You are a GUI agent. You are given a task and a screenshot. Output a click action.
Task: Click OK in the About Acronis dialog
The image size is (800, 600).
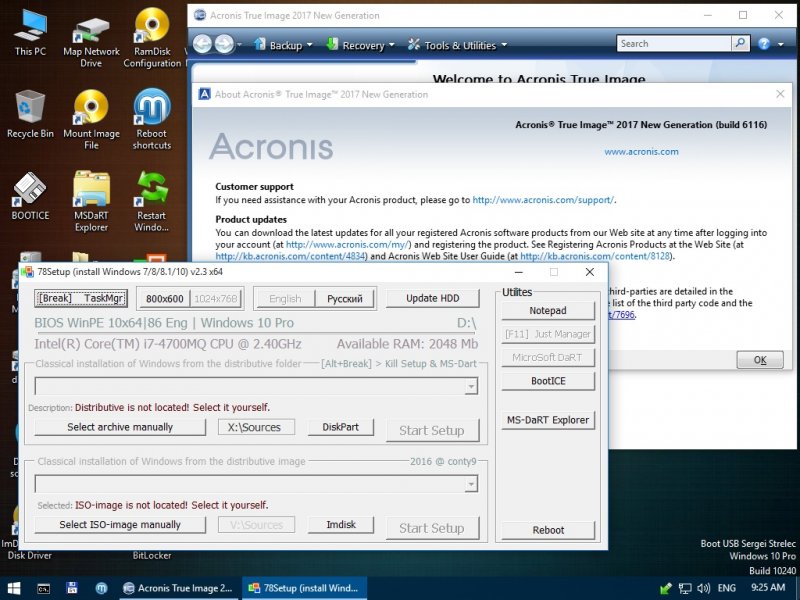click(x=760, y=360)
